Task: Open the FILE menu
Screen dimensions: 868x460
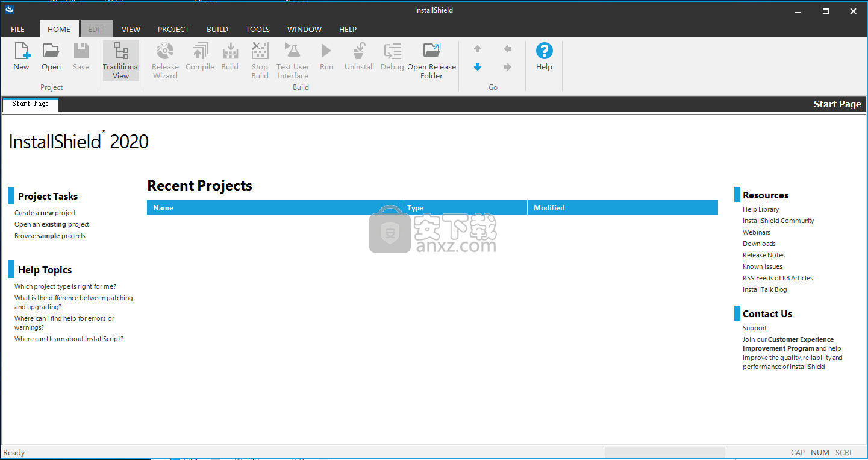Action: point(18,29)
